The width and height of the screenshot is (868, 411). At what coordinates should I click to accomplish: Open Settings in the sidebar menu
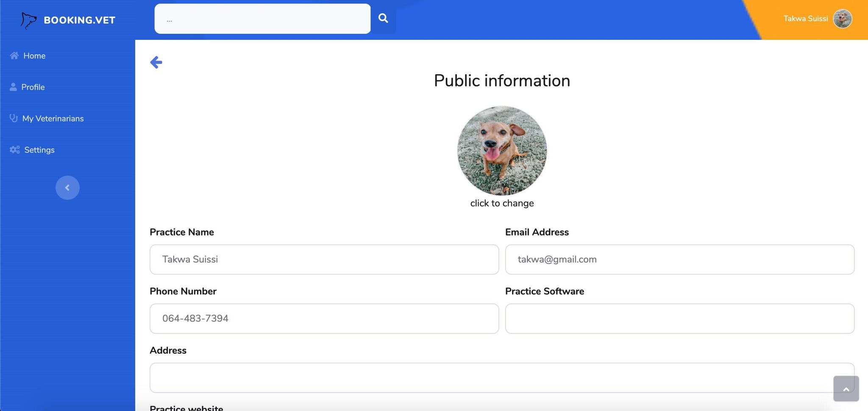[x=39, y=150]
